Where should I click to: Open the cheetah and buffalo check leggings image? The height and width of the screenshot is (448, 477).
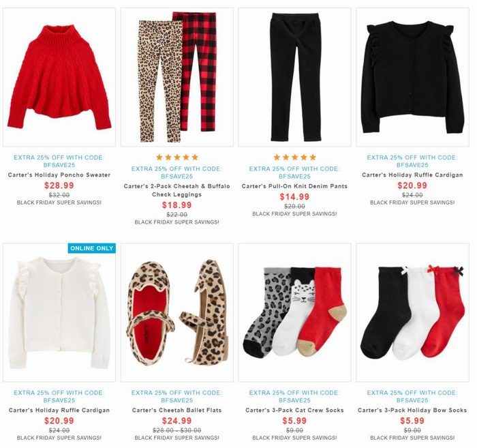coord(177,77)
